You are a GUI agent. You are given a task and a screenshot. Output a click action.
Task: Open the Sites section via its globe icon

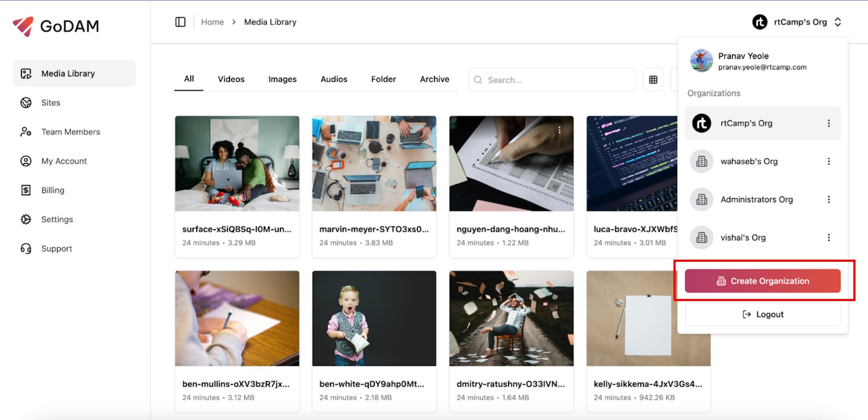(25, 102)
